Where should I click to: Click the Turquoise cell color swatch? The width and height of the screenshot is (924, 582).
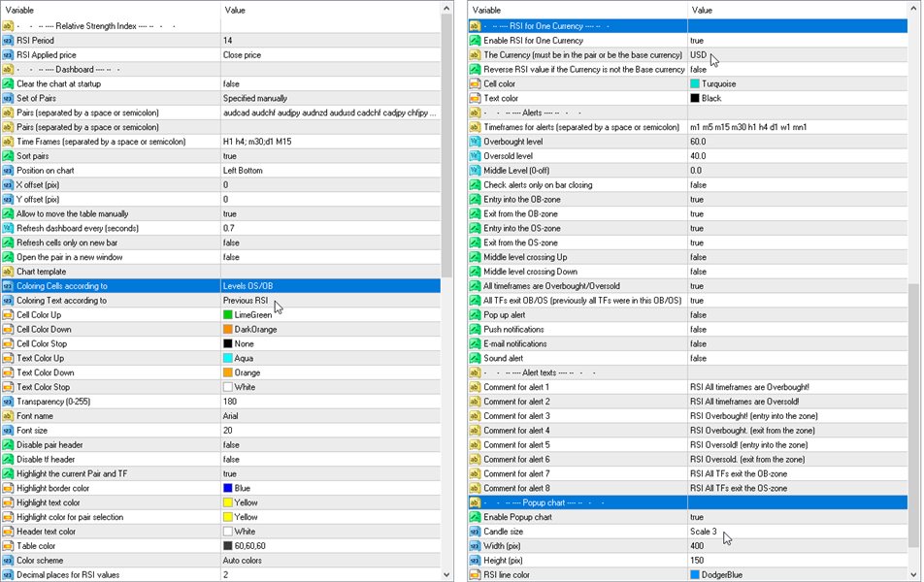click(695, 83)
